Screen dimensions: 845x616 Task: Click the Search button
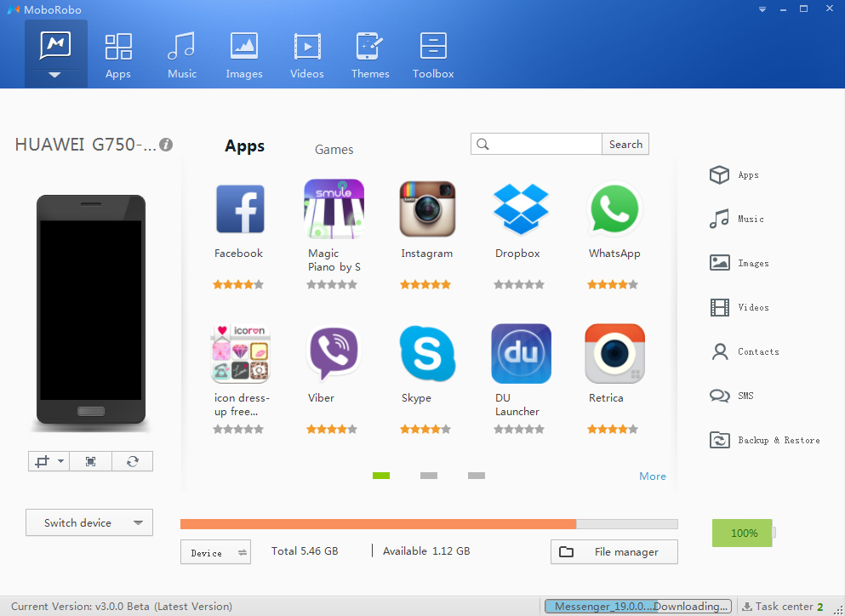625,145
